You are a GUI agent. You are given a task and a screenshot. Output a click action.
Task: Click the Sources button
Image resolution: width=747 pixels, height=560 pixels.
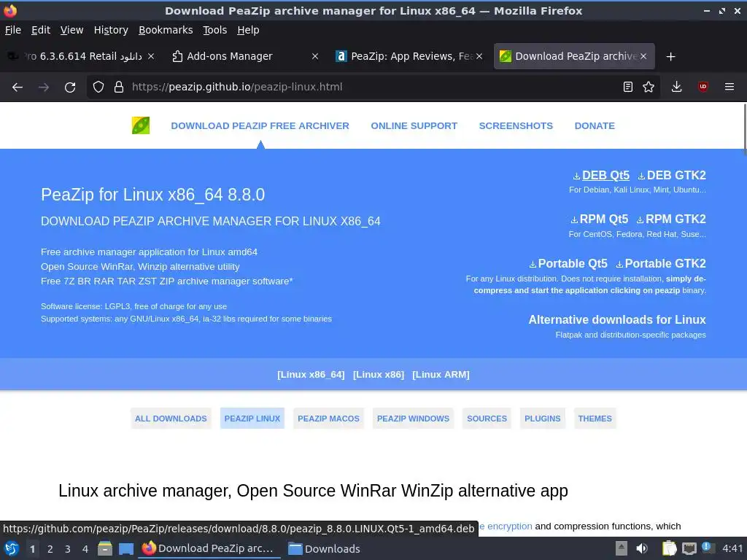click(487, 418)
